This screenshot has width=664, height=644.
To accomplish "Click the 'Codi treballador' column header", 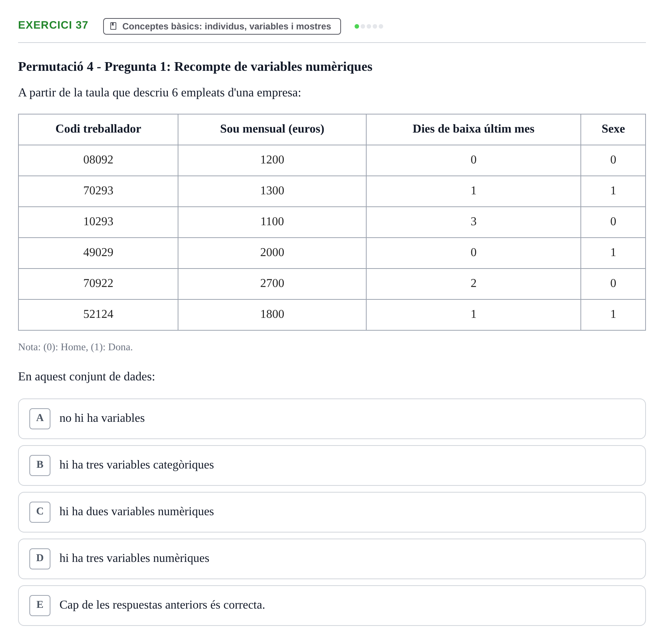I will click(x=98, y=129).
